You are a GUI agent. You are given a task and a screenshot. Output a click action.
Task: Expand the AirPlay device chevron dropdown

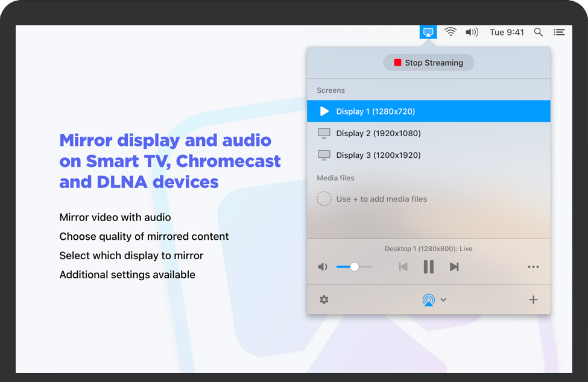tap(443, 300)
